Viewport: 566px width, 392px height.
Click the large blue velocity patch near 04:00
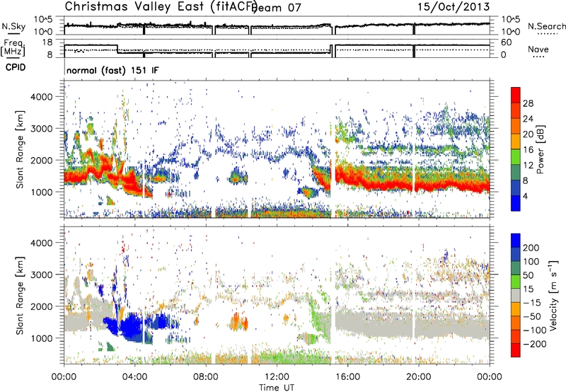click(x=132, y=327)
